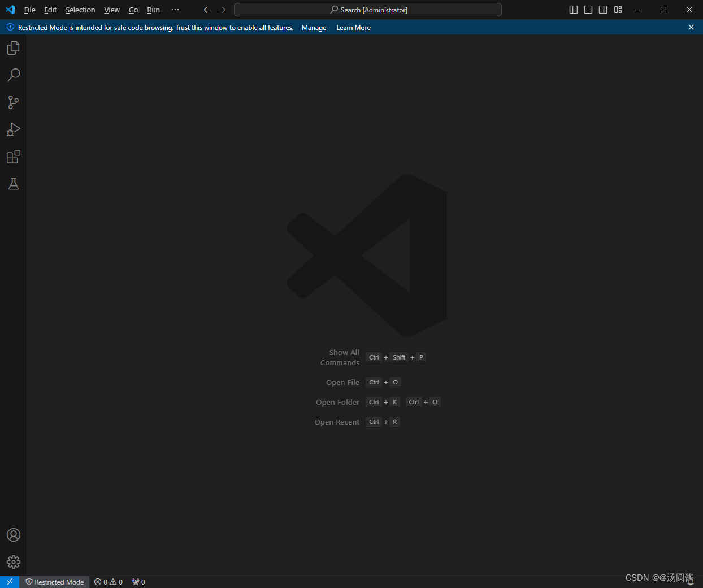Open the View menu

(x=112, y=10)
